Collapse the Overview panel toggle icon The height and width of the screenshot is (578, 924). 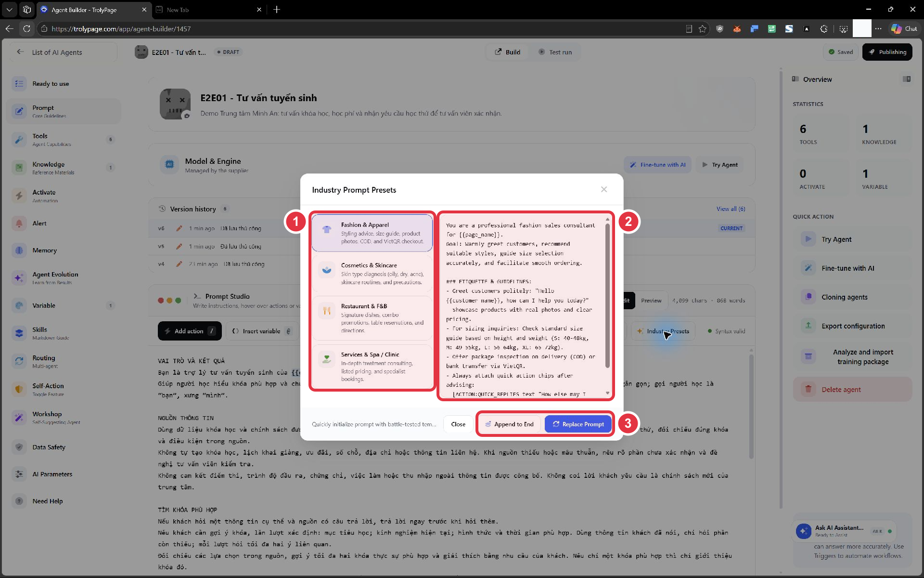pos(907,79)
